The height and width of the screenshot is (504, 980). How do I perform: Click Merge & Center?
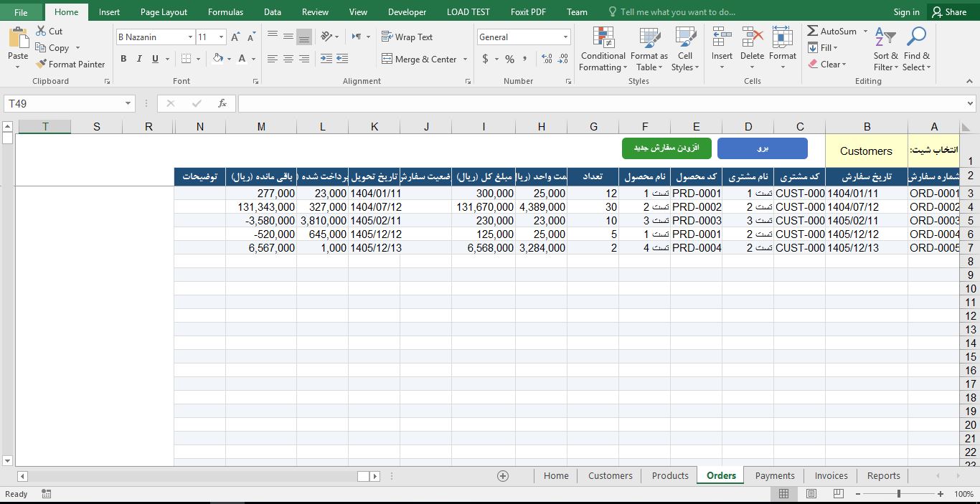pos(419,59)
